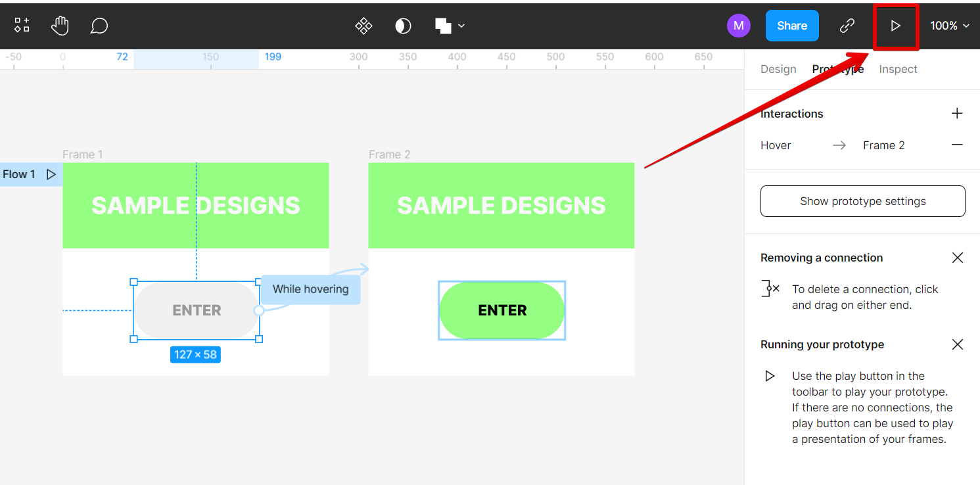Open the Resources components tool
Screen dimensions: 980x485
(x=22, y=26)
